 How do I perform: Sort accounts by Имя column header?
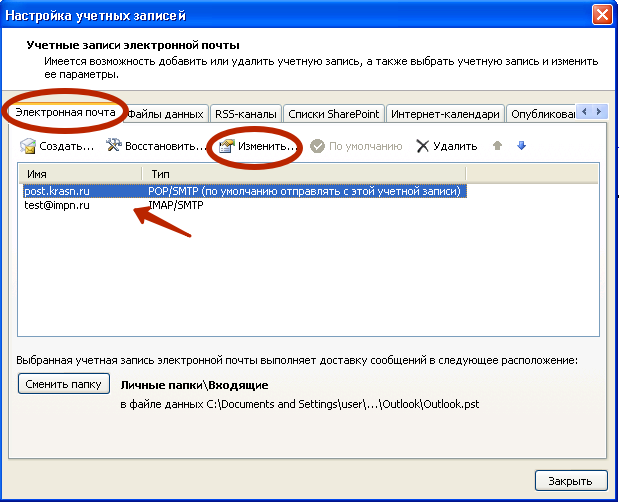tap(80, 174)
